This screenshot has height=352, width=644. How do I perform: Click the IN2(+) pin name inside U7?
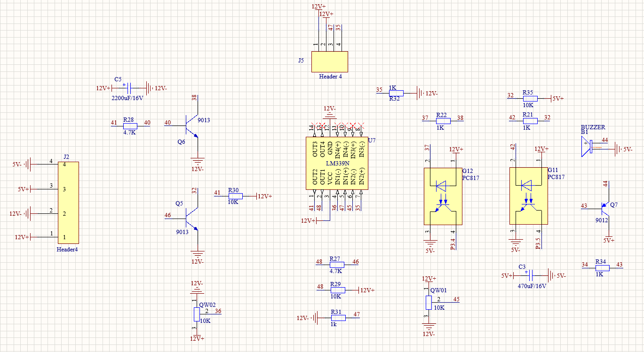click(x=361, y=176)
